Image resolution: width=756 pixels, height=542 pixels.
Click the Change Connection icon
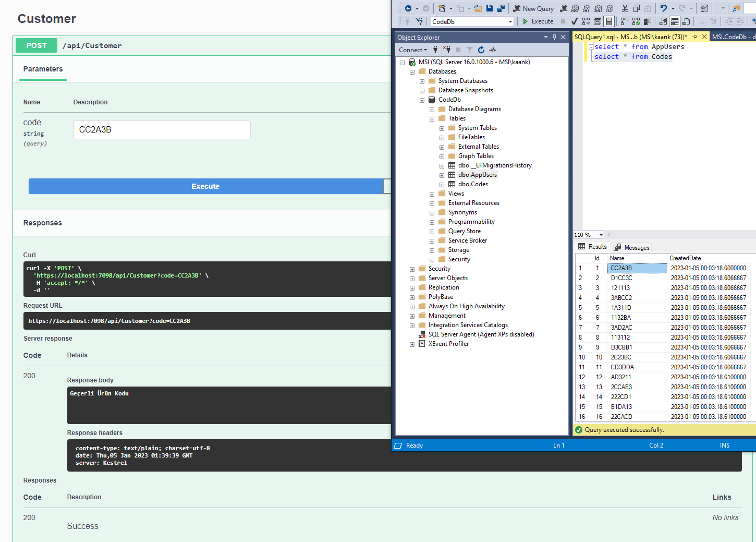tap(419, 21)
